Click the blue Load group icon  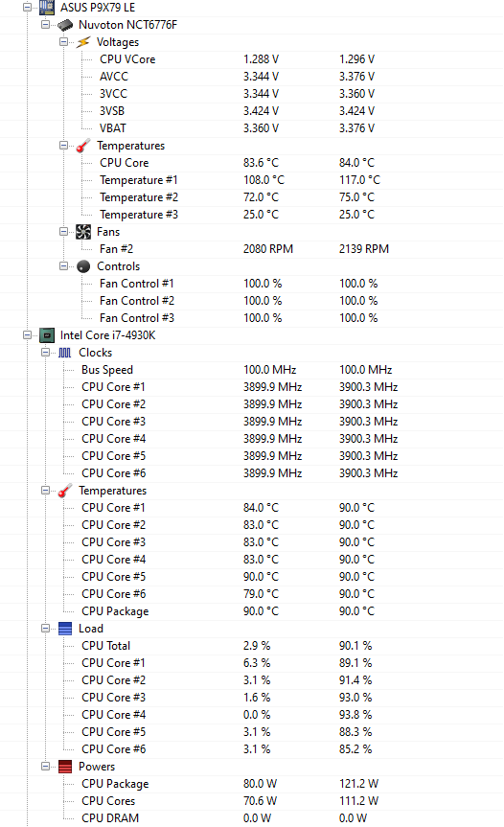pos(65,629)
